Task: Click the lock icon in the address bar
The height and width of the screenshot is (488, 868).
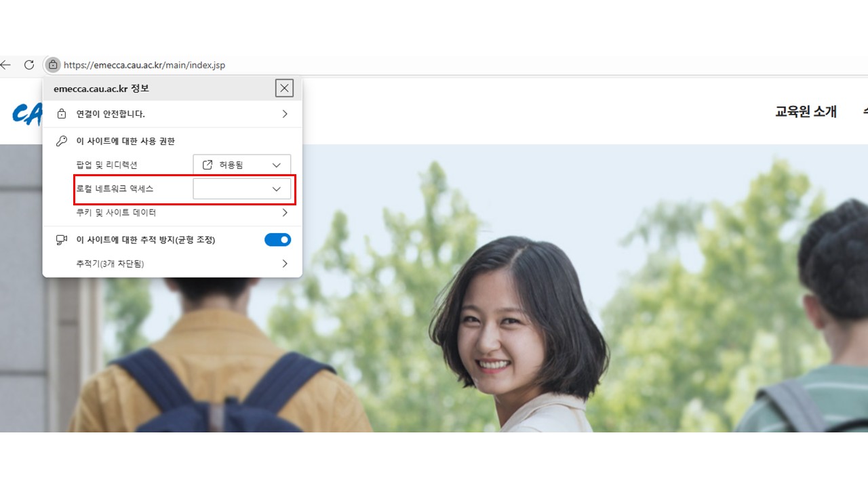Action: 52,65
